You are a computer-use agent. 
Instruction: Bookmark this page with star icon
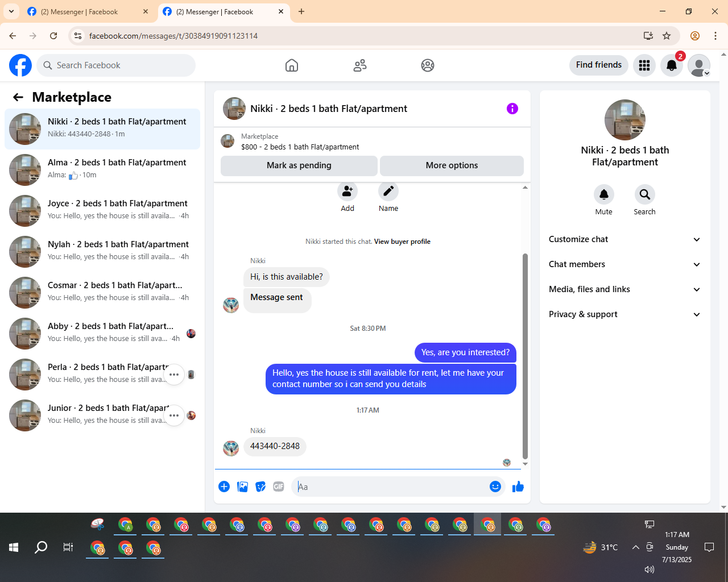pyautogui.click(x=667, y=36)
